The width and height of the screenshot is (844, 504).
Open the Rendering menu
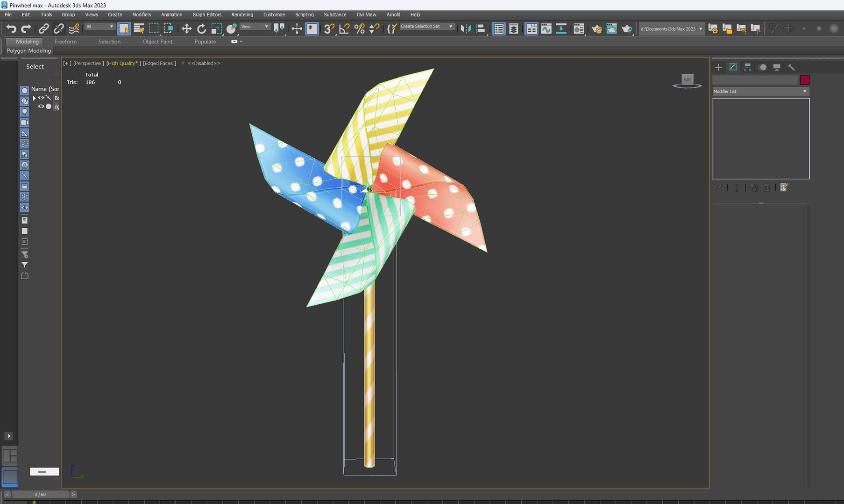pos(242,14)
